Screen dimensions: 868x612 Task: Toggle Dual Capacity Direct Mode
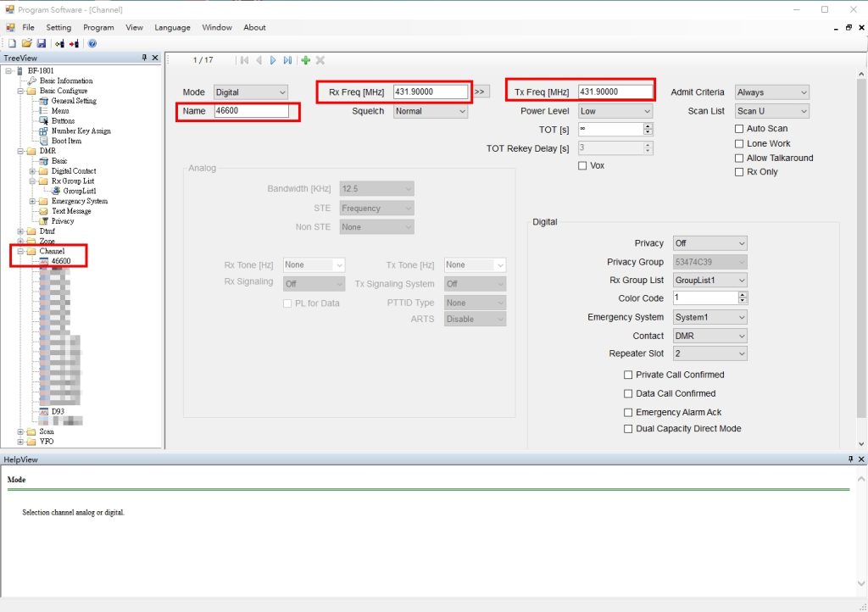pos(628,429)
